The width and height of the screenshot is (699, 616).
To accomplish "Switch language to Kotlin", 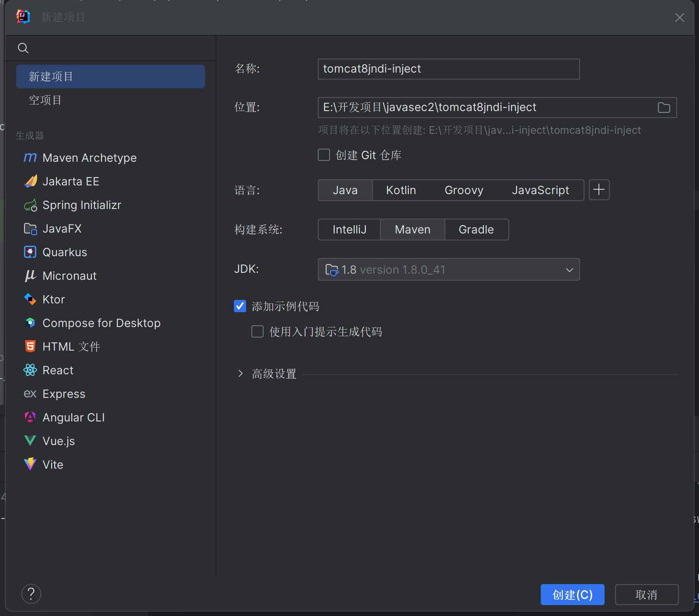I will tap(401, 190).
